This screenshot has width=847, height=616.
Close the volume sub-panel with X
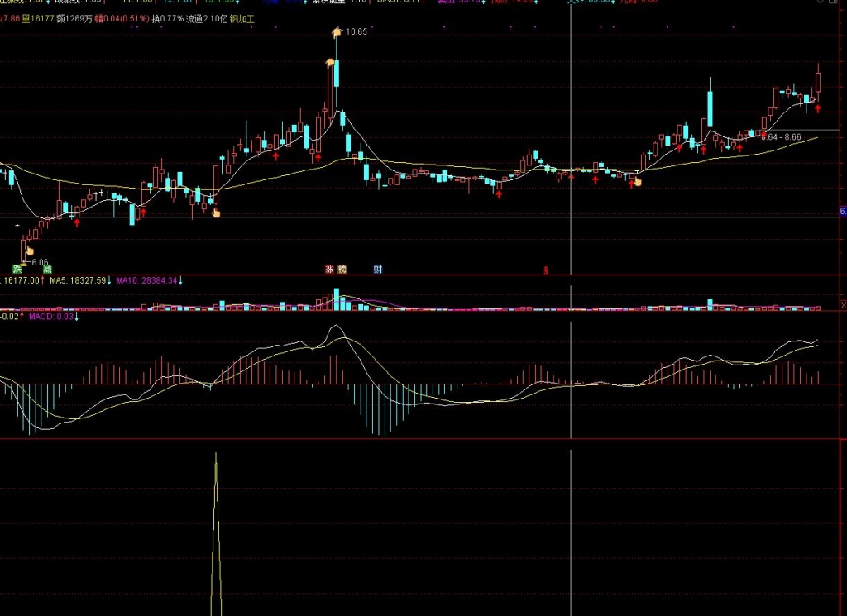click(843, 306)
